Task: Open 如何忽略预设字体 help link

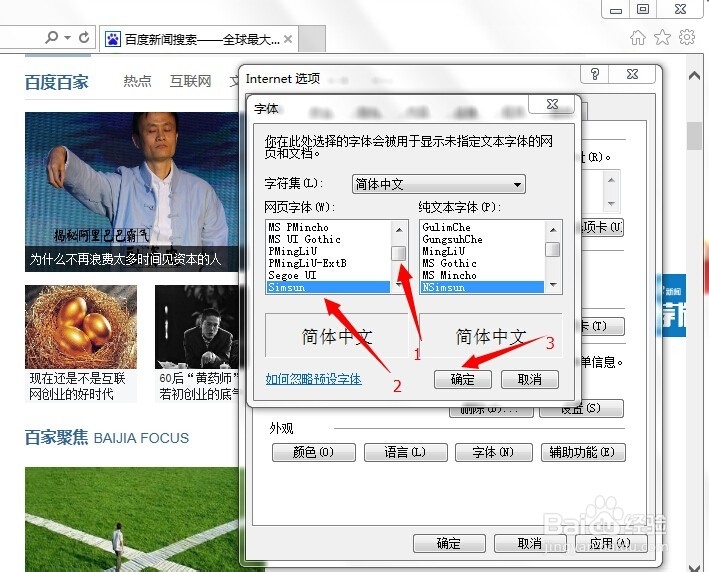Action: pyautogui.click(x=313, y=379)
